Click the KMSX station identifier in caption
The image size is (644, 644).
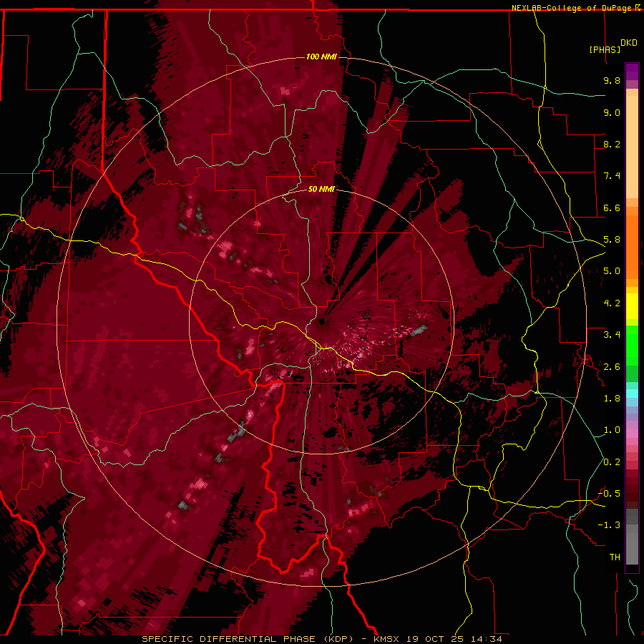pos(386,639)
